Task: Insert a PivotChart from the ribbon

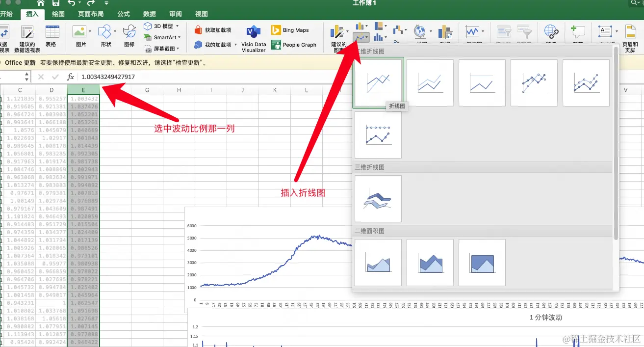Action: pos(445,32)
